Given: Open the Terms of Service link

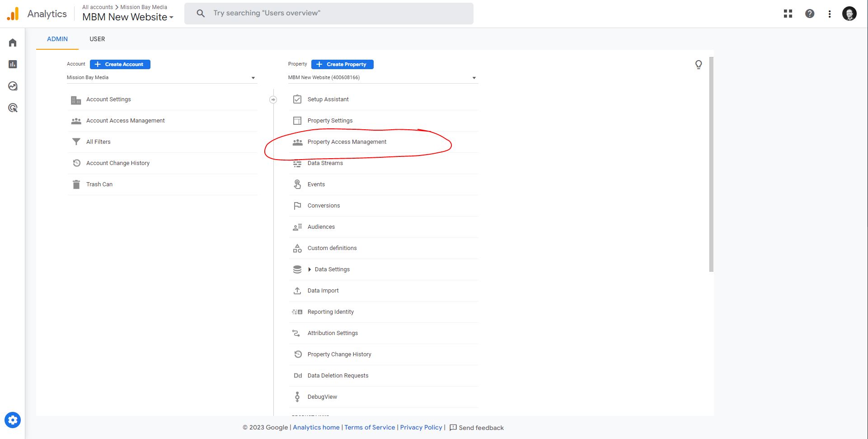Looking at the screenshot, I should (x=370, y=427).
